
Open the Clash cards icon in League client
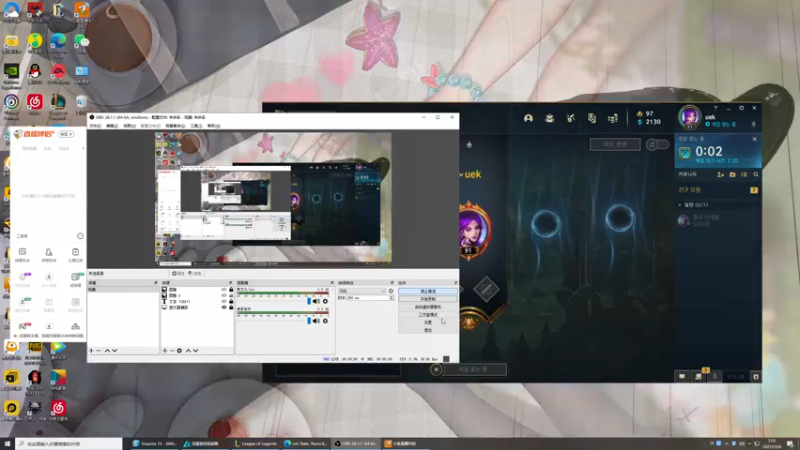pyautogui.click(x=591, y=118)
